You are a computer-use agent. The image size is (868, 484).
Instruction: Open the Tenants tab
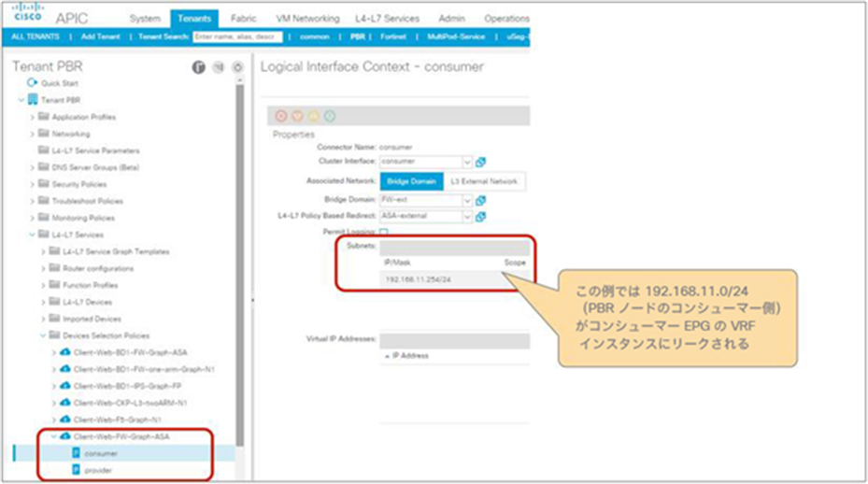coord(194,19)
